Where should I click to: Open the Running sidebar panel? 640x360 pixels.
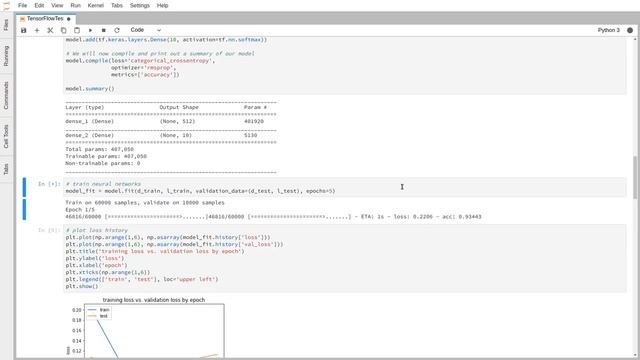(x=6, y=56)
